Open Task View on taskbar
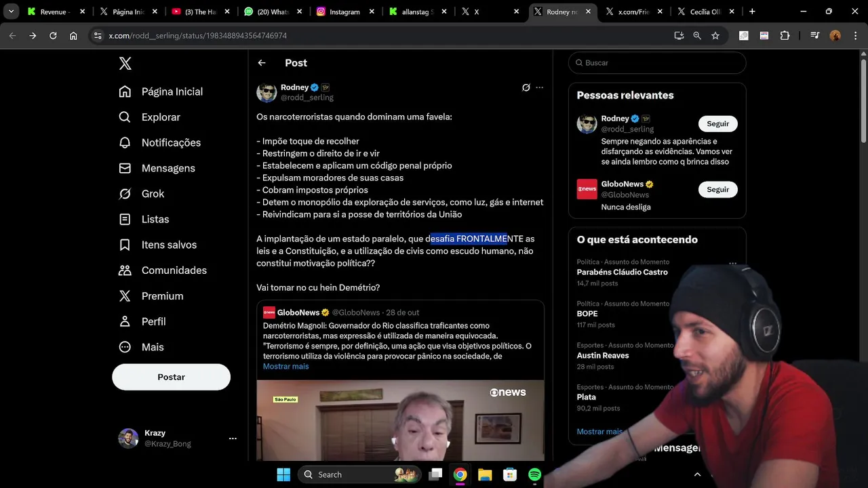Viewport: 868px width, 488px height. click(x=436, y=474)
